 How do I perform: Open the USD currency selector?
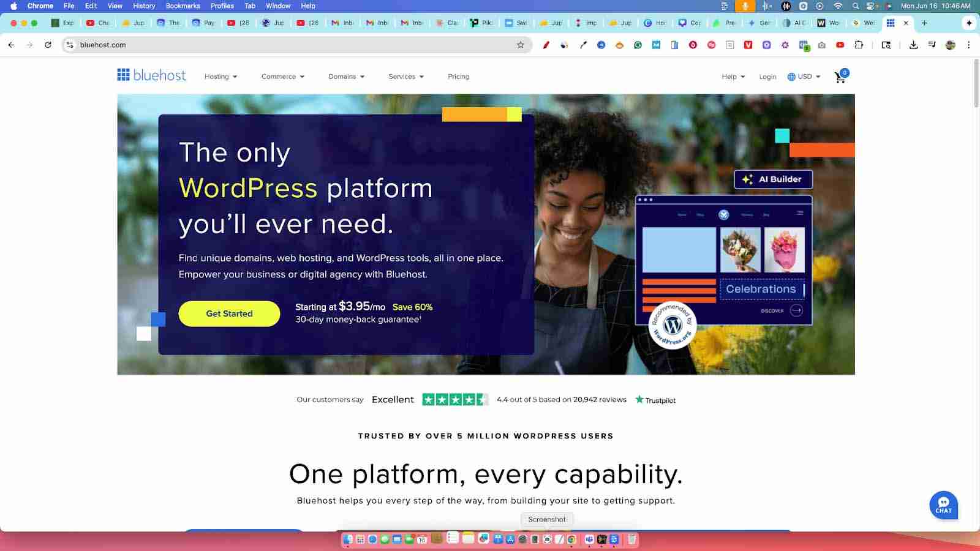(x=804, y=77)
